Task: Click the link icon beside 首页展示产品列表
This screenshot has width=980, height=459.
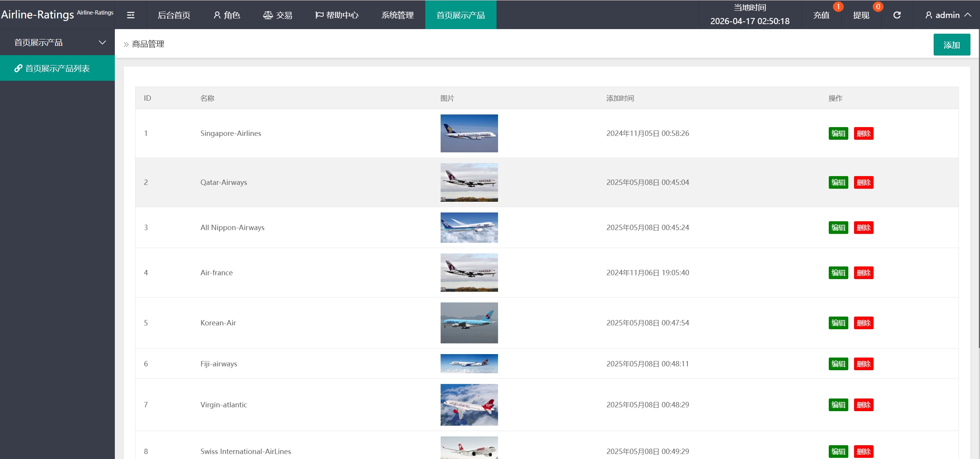Action: tap(18, 68)
